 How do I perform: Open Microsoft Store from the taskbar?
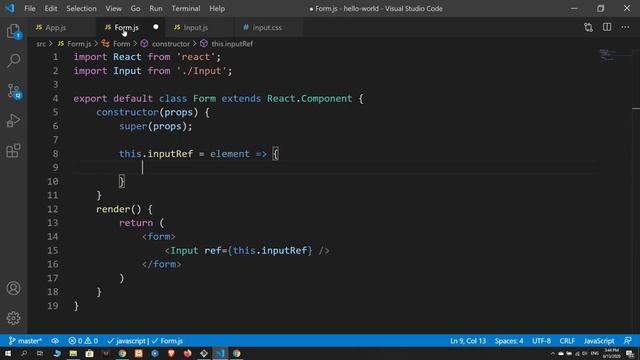tap(89, 353)
